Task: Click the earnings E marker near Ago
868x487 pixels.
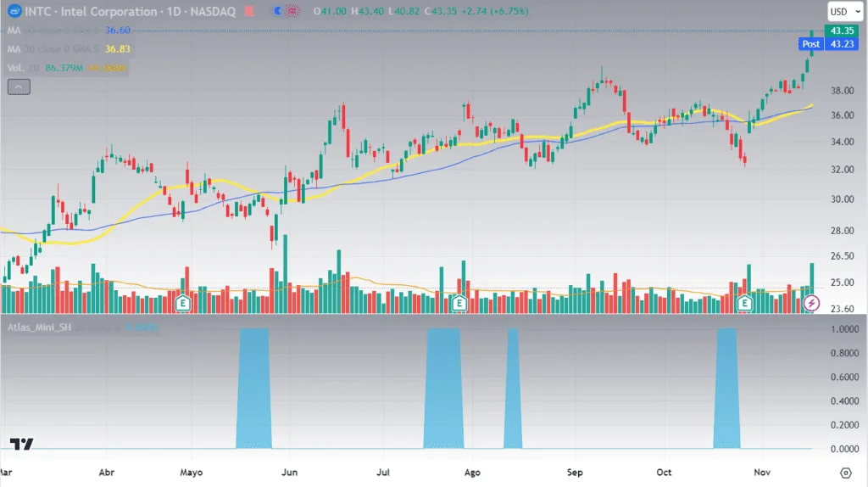Action: (459, 303)
